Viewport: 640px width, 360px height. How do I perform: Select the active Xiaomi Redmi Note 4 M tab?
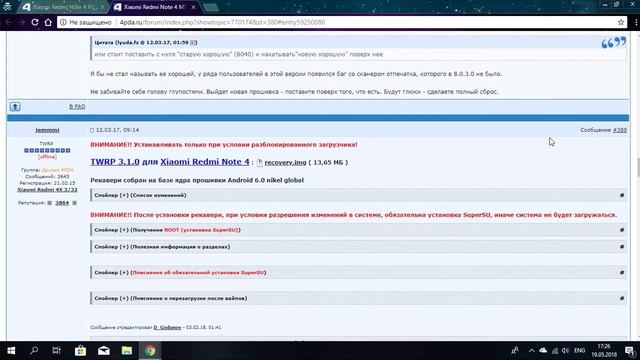[x=153, y=7]
